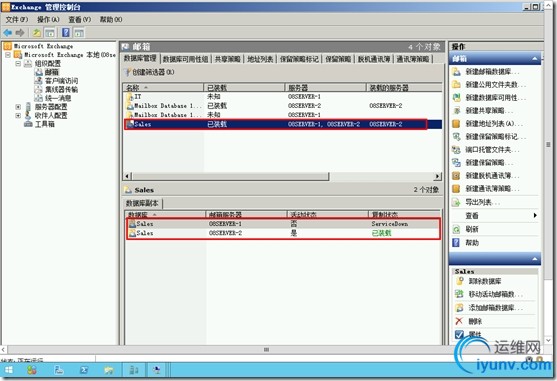Switch to the 数据库管理 tab
This screenshot has width=557, height=381.
(140, 58)
